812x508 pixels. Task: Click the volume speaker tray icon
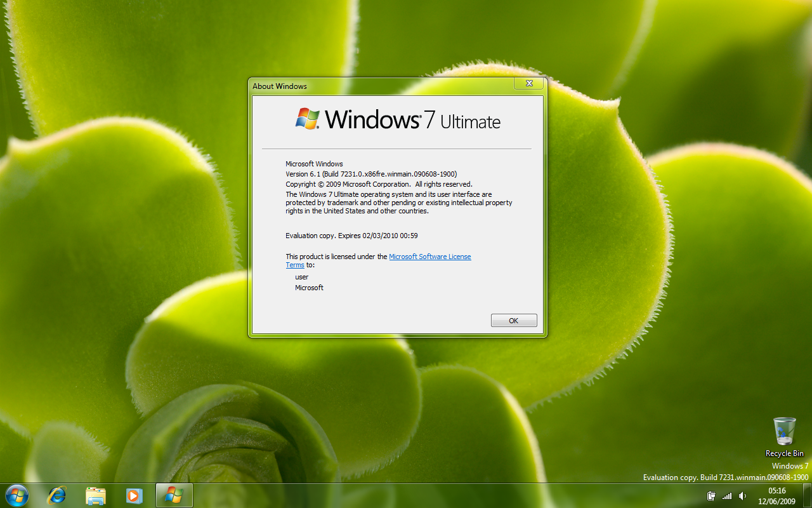coord(743,496)
